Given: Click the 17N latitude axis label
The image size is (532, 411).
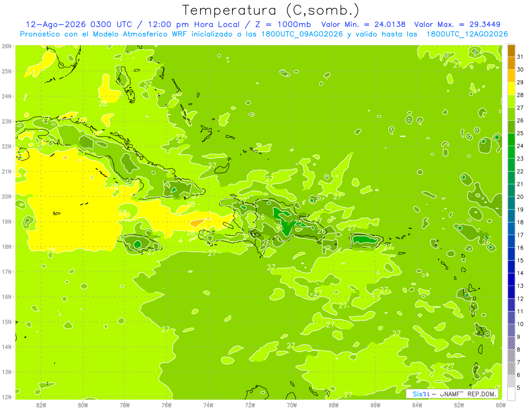Looking at the screenshot, I should tap(7, 272).
